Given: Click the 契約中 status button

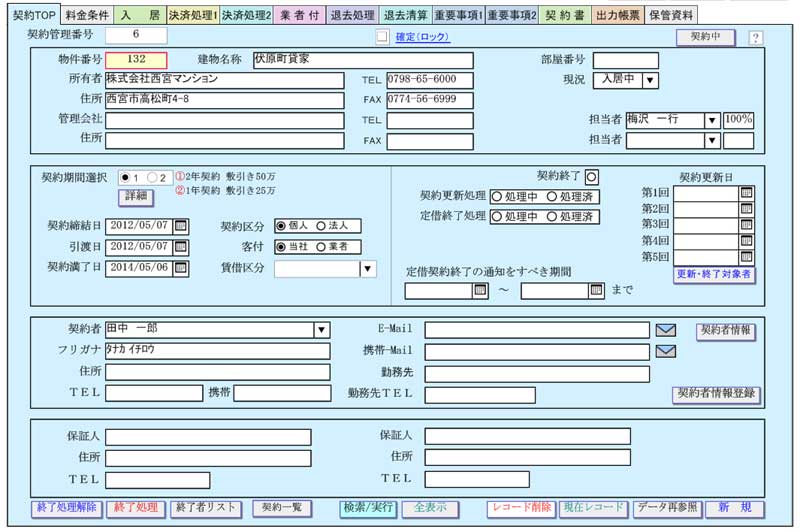Looking at the screenshot, I should (x=706, y=37).
